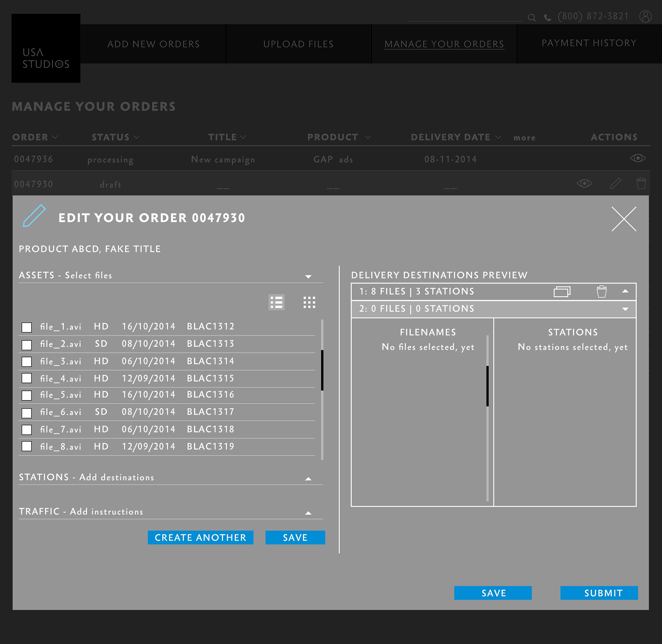Switch assets to list view
Image resolution: width=662 pixels, height=644 pixels.
click(277, 303)
